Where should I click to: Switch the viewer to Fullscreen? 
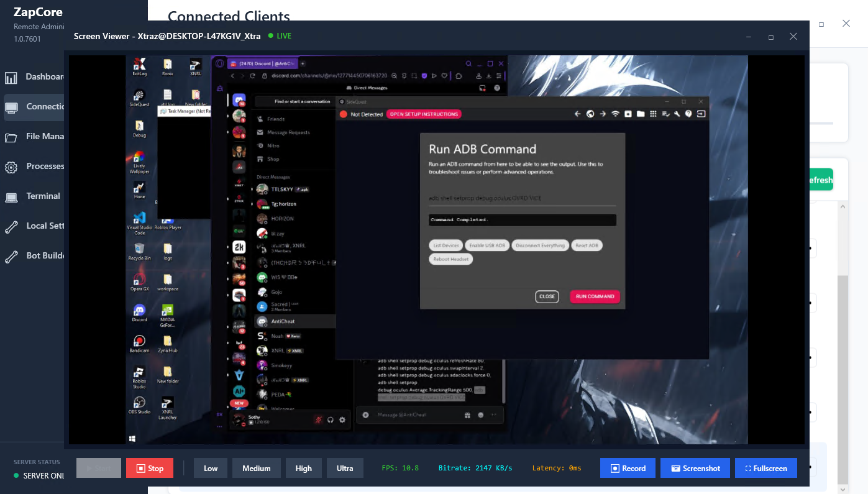765,469
